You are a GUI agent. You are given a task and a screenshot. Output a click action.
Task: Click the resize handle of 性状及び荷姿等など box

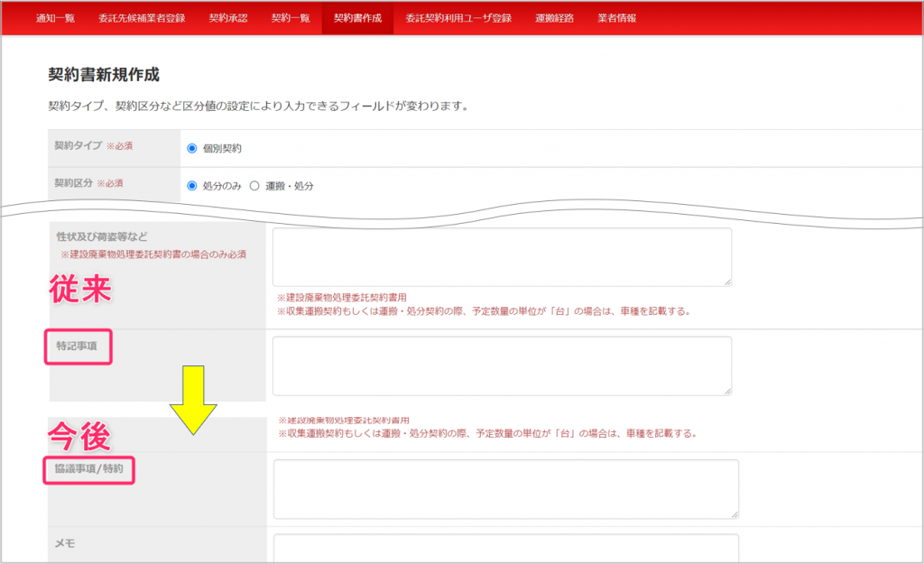[726, 282]
